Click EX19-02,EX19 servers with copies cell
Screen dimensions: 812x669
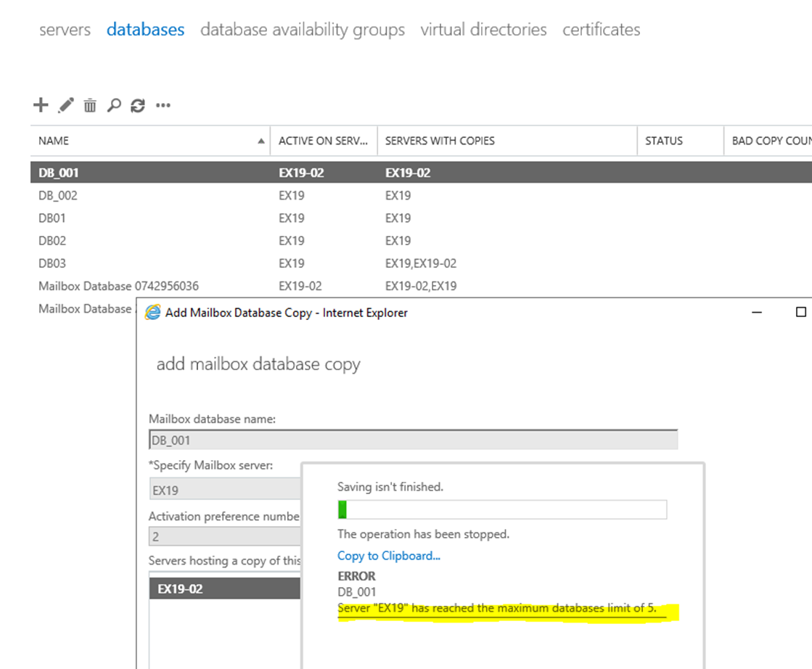click(421, 286)
